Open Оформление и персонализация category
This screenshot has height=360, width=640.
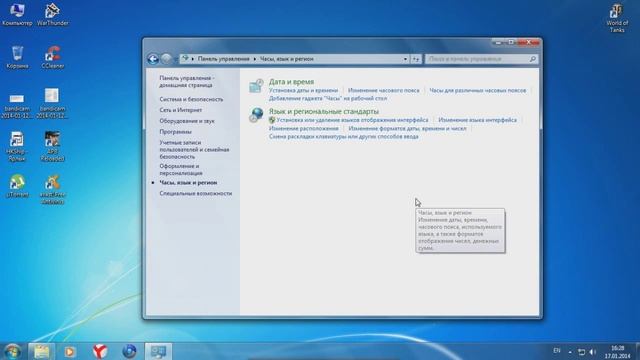click(181, 169)
